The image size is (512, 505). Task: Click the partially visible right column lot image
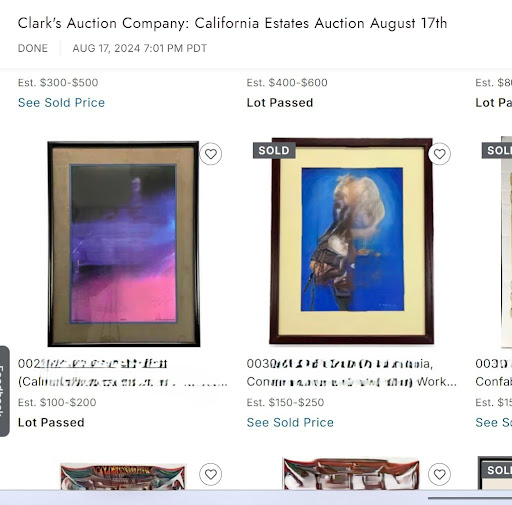[x=506, y=242]
